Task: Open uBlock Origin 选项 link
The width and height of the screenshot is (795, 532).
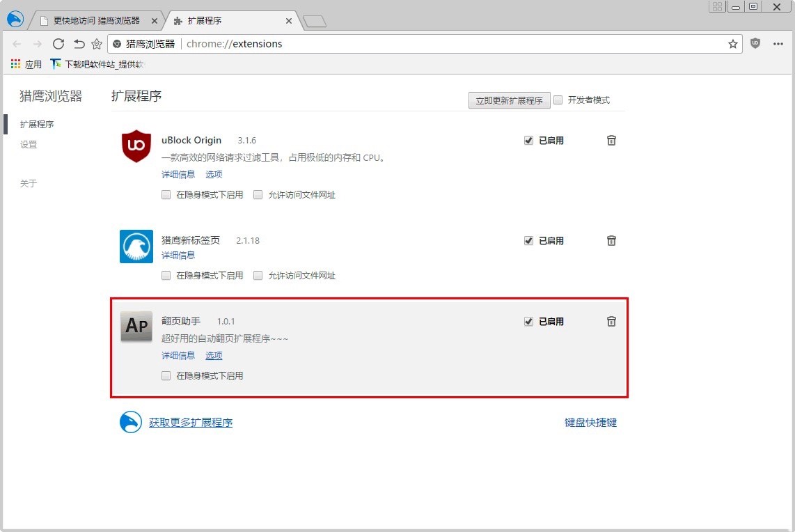Action: tap(214, 175)
